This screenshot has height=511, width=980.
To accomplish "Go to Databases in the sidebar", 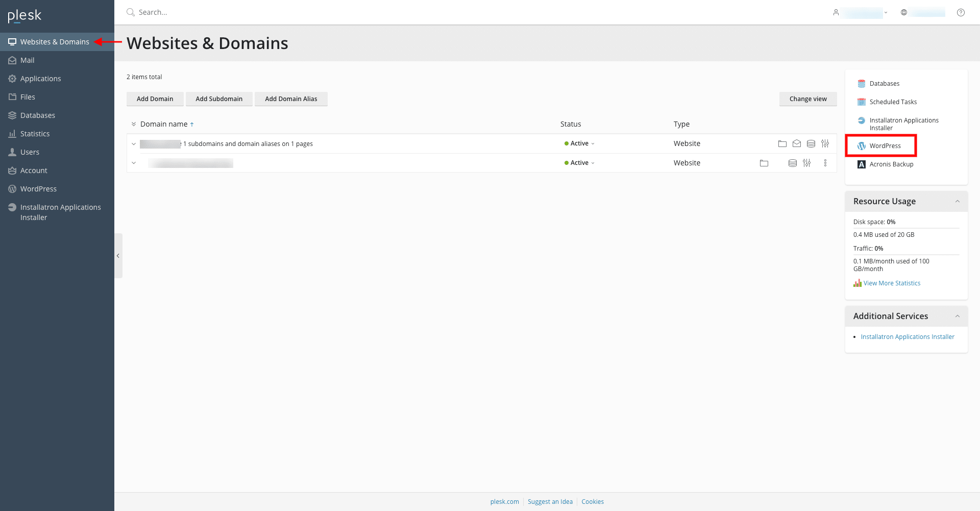I will click(x=57, y=115).
